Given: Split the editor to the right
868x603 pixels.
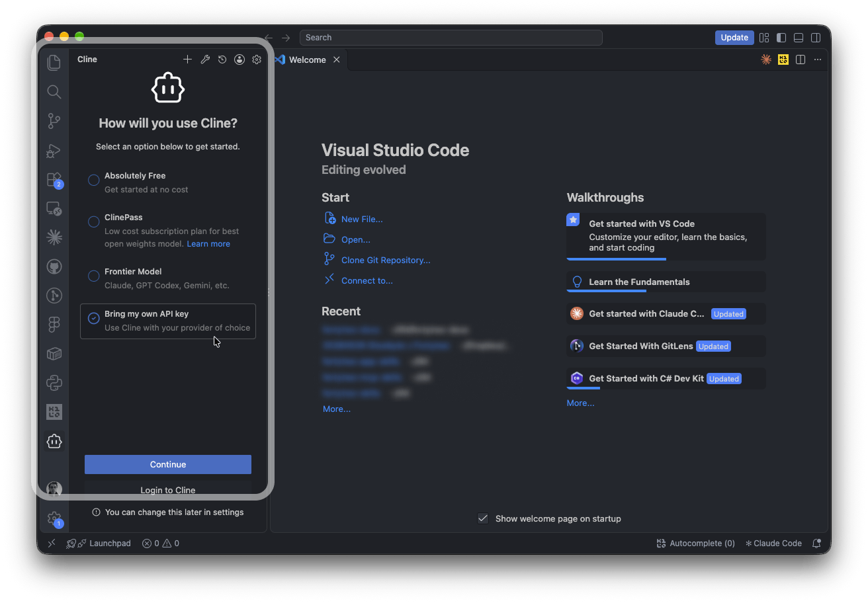Looking at the screenshot, I should click(801, 60).
